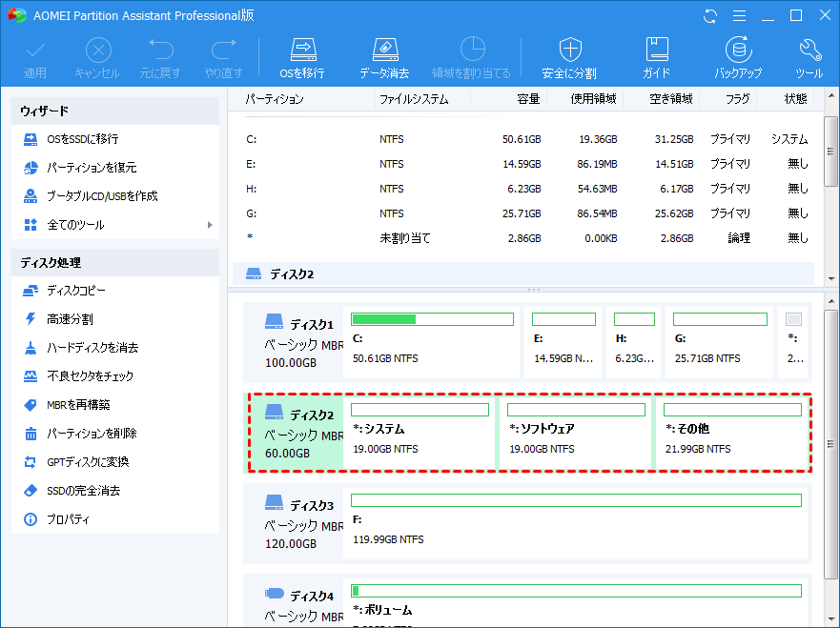
Task: Select ディスク1 100.00GB disk label
Action: click(x=294, y=343)
